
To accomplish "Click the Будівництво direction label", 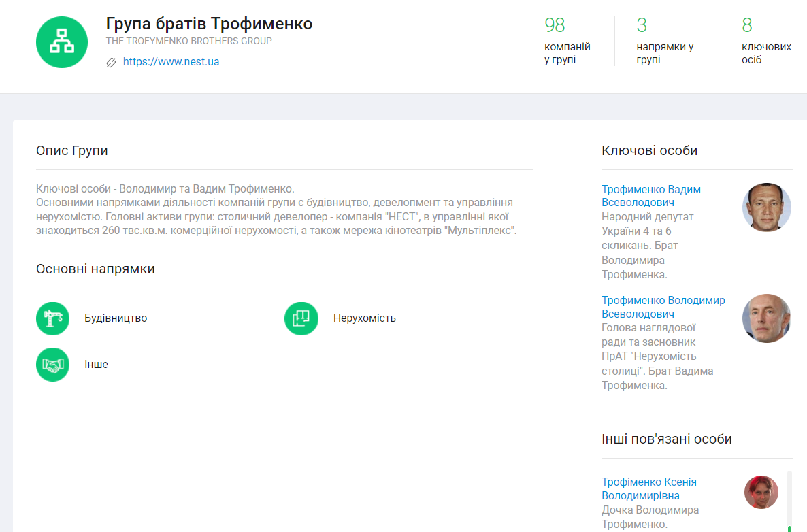I will [x=116, y=318].
